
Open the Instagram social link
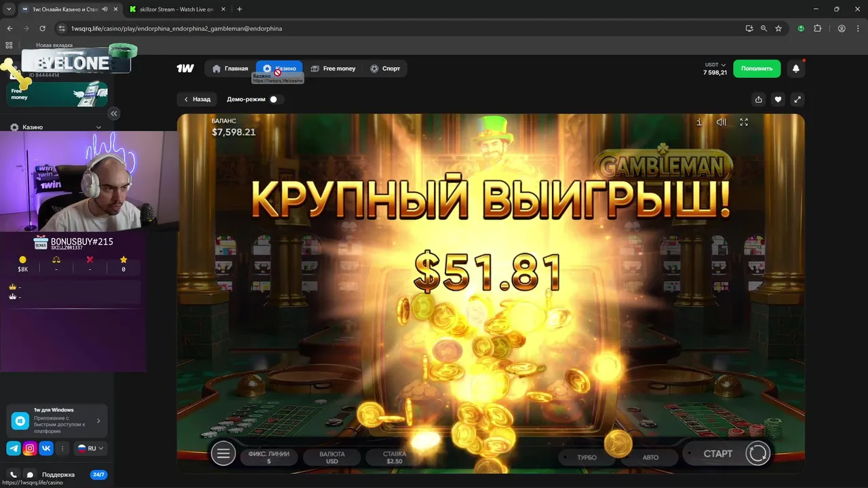30,448
